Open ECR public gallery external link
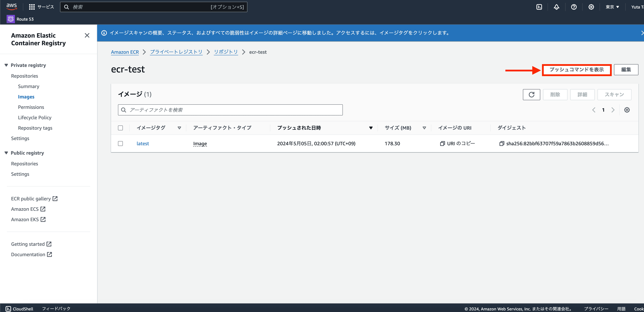 34,199
